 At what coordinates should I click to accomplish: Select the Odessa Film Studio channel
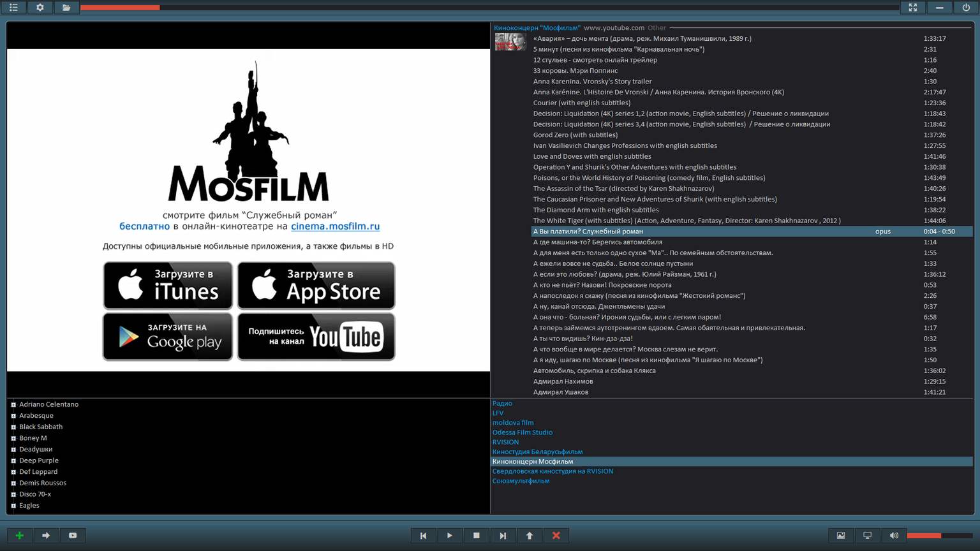(x=522, y=432)
